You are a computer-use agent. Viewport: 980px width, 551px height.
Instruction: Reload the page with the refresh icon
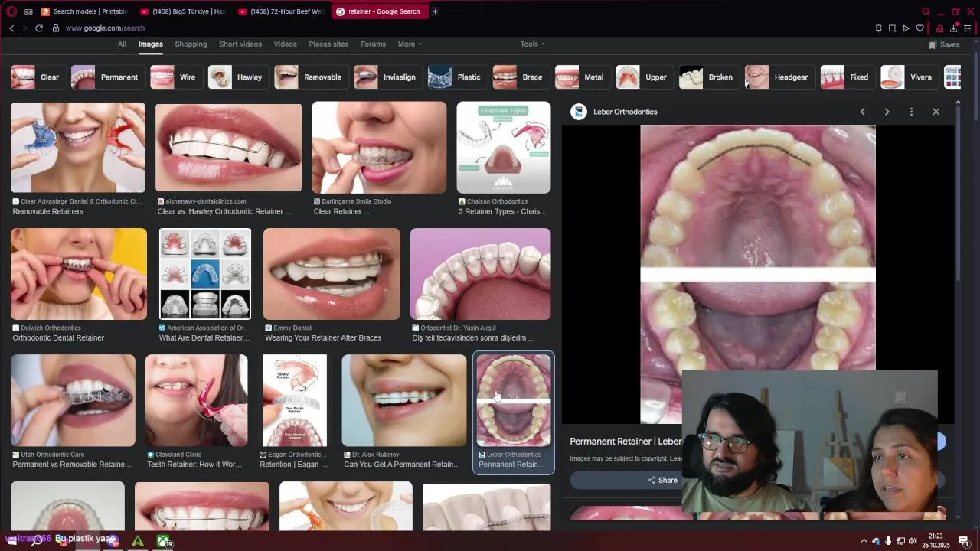pyautogui.click(x=40, y=28)
